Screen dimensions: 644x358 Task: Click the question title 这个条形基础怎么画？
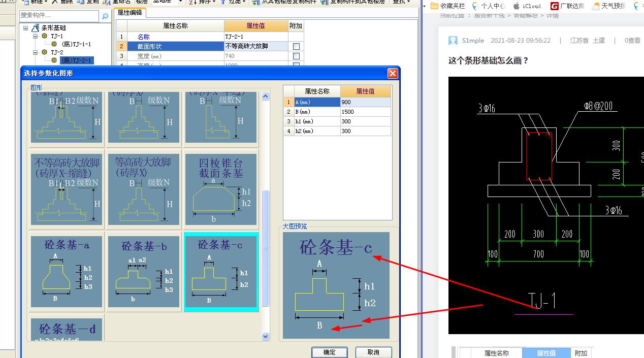point(489,60)
